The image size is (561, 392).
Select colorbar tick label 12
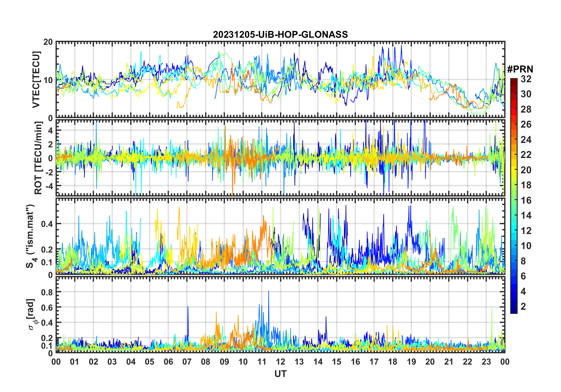[x=526, y=231]
